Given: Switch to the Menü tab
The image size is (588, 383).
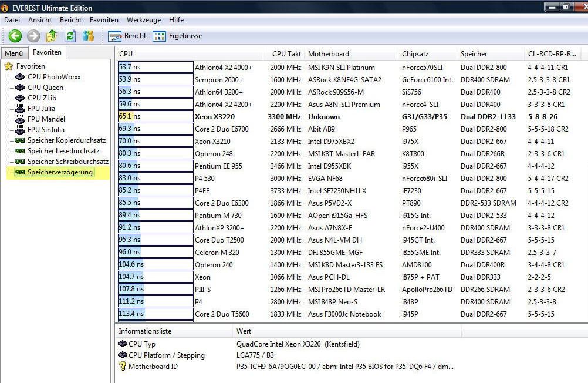Looking at the screenshot, I should [x=14, y=53].
